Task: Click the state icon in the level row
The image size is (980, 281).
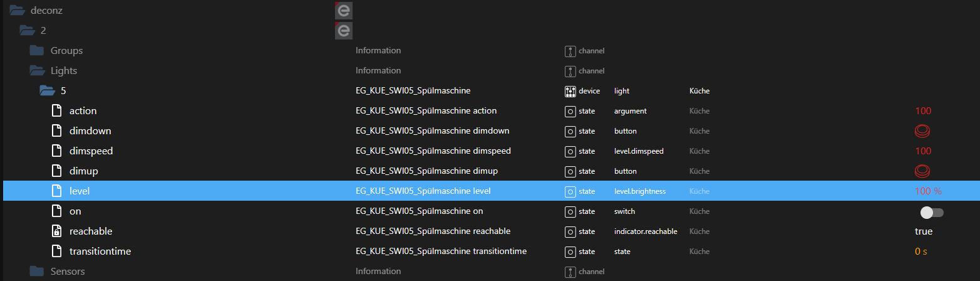Action: click(570, 191)
